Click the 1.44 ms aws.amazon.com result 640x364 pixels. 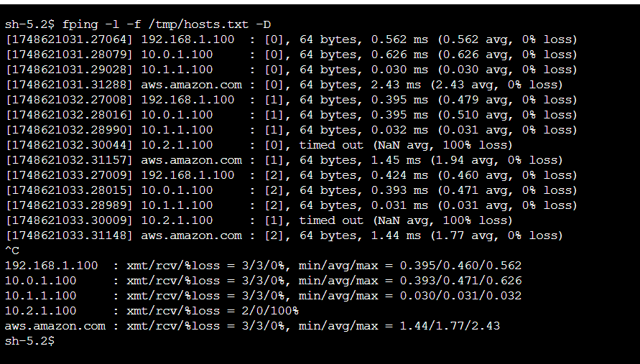[x=396, y=236]
